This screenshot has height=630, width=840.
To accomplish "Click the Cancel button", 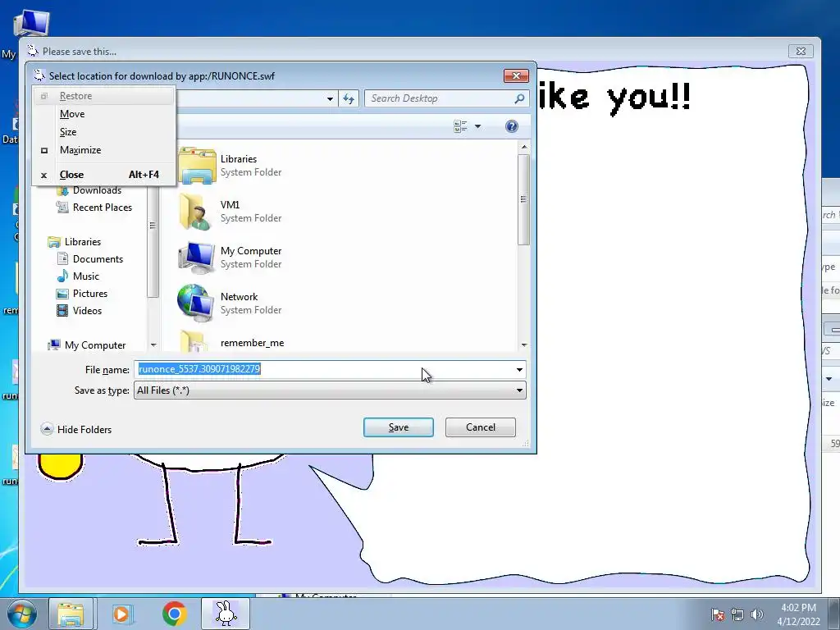I will (481, 427).
